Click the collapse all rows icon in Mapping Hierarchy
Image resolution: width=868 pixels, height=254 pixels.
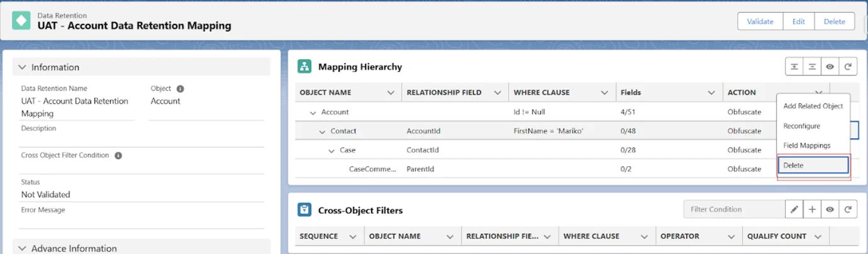[x=812, y=67]
